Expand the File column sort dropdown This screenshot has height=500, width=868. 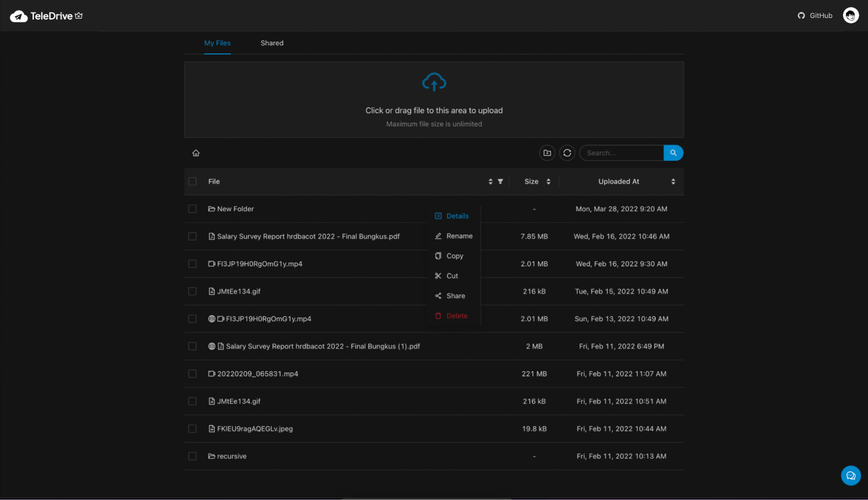[x=490, y=182]
